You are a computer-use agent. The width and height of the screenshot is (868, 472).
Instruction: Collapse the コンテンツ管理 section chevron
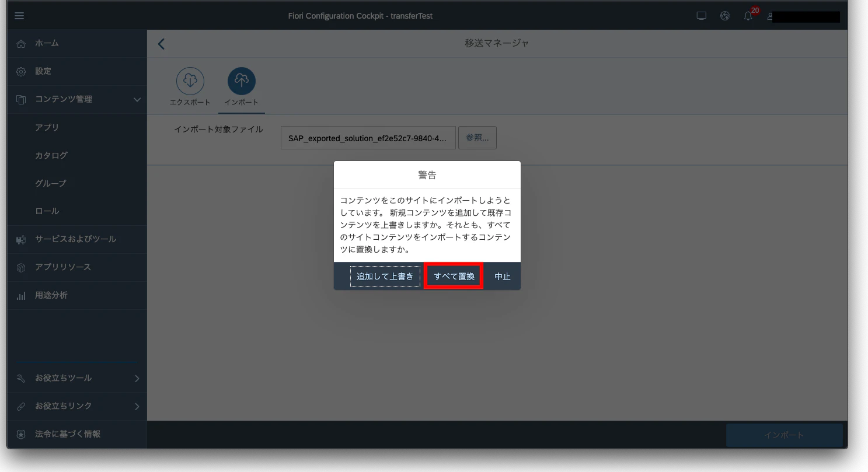point(137,100)
